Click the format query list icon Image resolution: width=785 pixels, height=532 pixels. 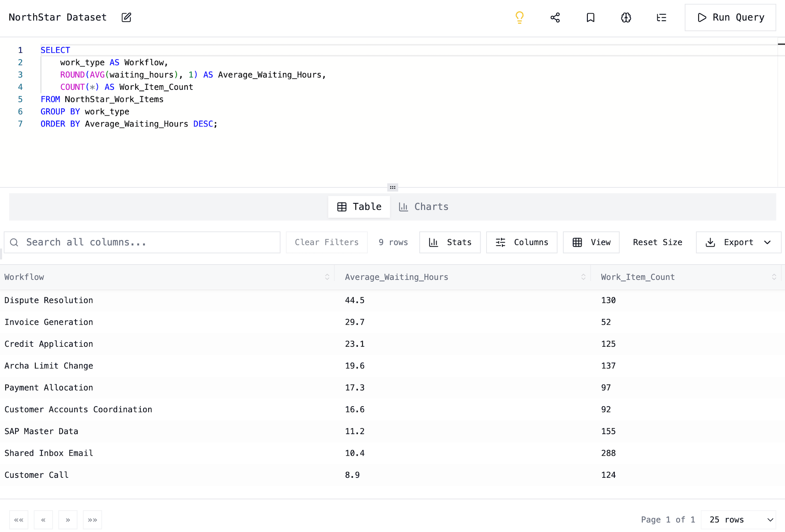point(661,17)
